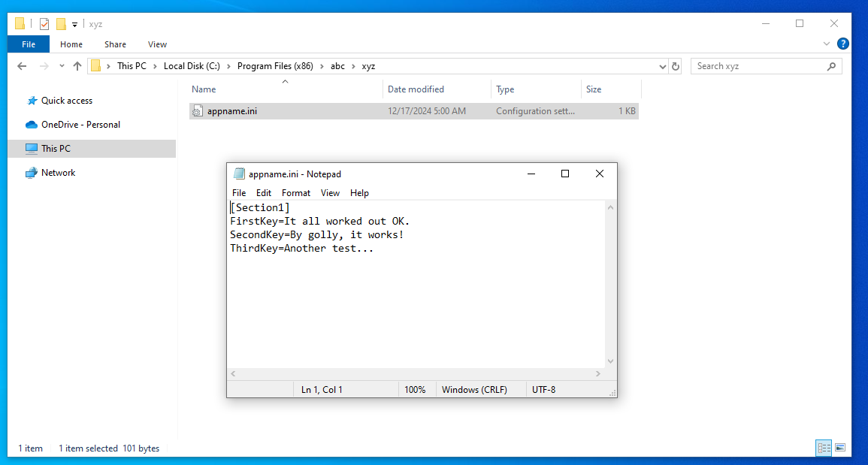Open Notepad's Format menu
Viewport: 868px width, 465px height.
tap(295, 193)
